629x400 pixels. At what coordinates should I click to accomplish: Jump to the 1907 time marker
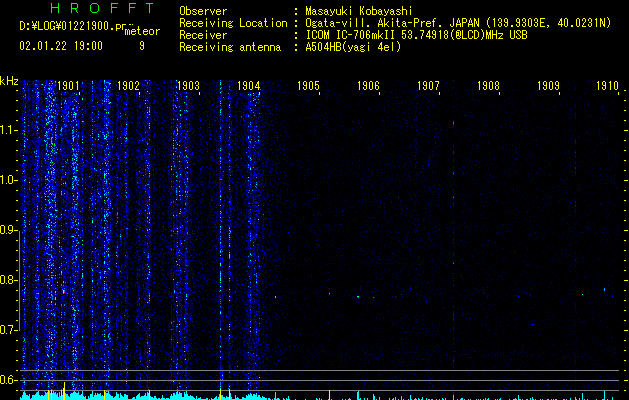pyautogui.click(x=428, y=85)
